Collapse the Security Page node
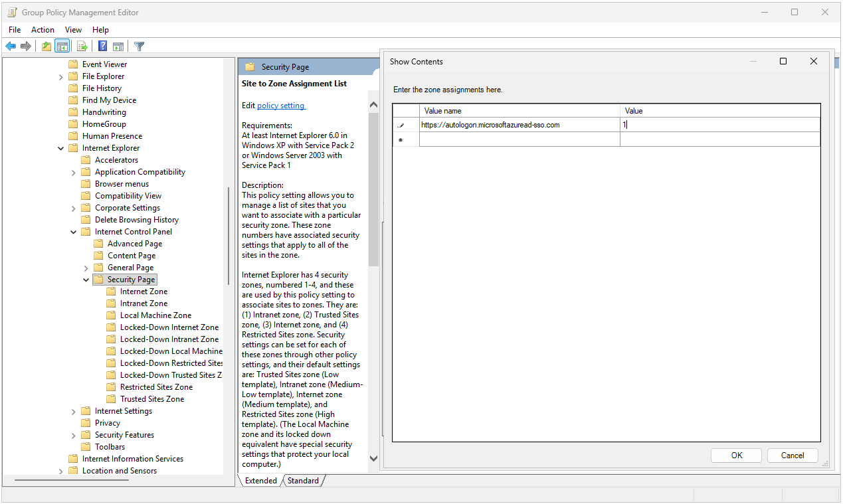 86,280
